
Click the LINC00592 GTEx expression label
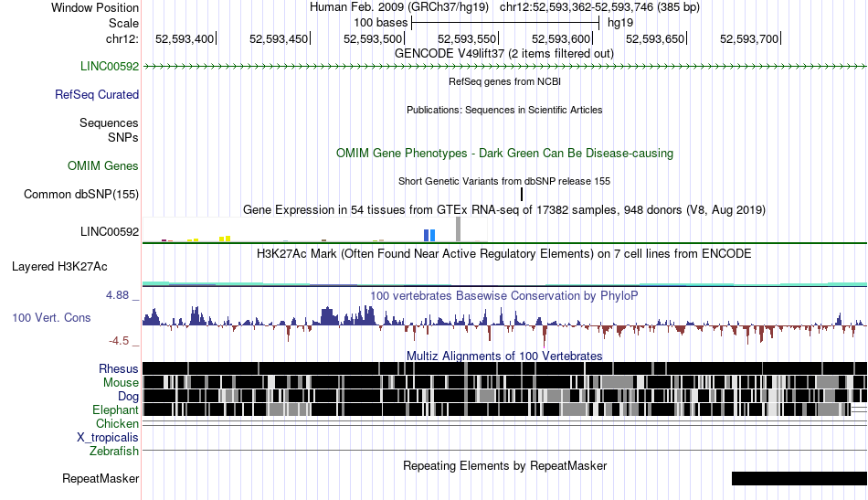point(109,231)
